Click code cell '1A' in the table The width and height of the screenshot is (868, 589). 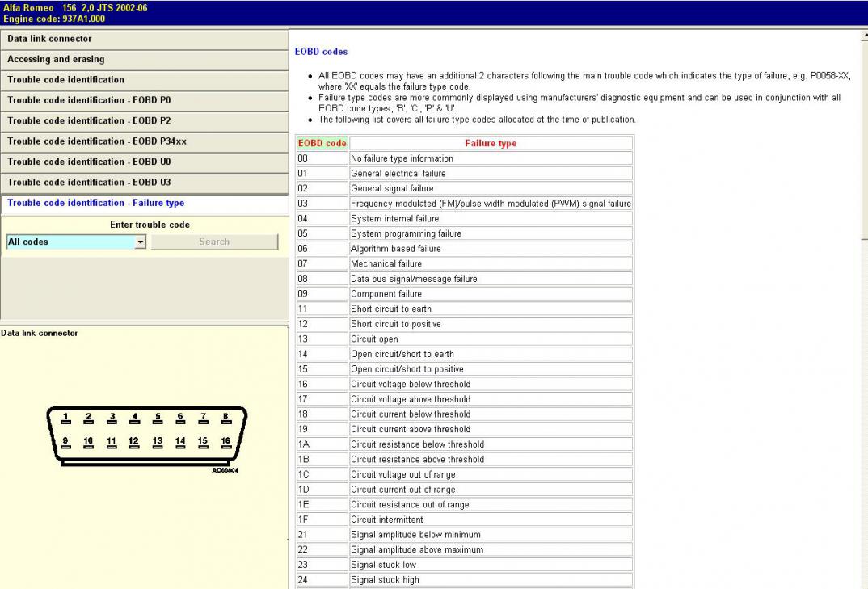click(x=322, y=444)
